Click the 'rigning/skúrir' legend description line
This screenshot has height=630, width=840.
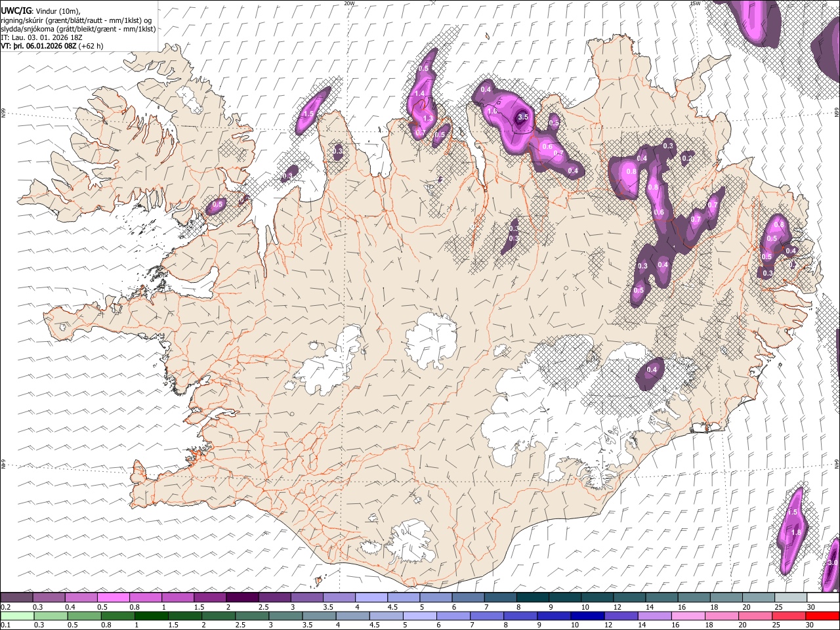(76, 20)
